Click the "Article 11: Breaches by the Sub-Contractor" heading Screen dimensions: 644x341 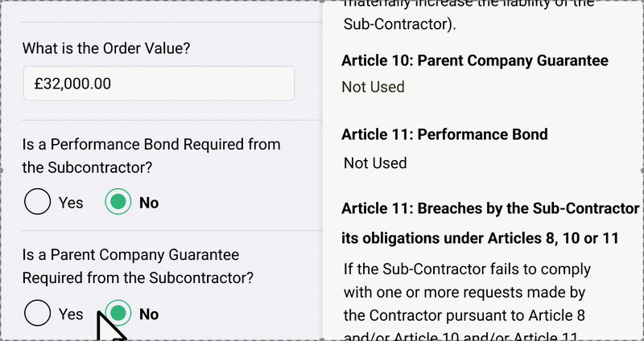click(489, 209)
